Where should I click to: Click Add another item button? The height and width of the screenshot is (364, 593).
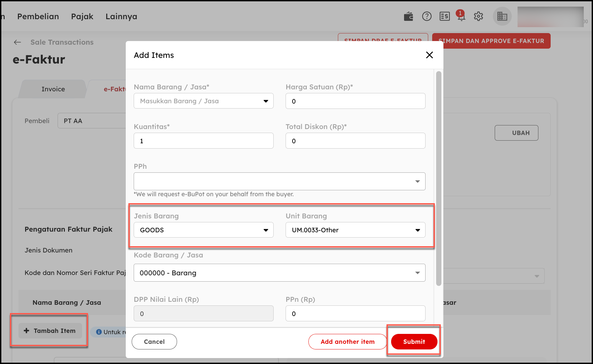pos(347,341)
